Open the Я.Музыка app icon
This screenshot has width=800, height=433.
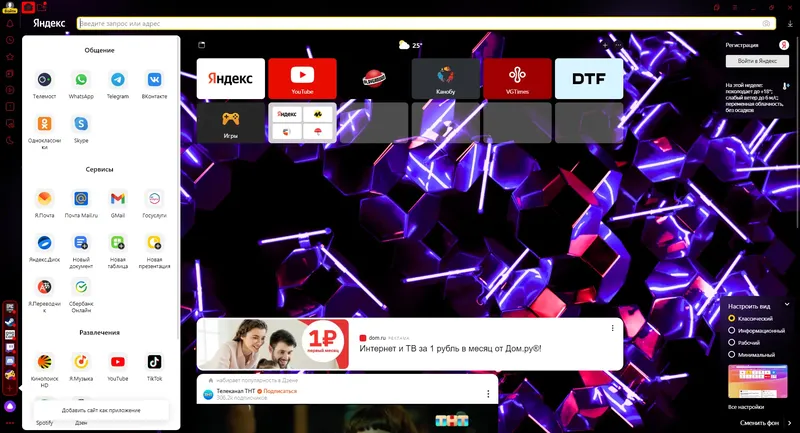click(81, 362)
